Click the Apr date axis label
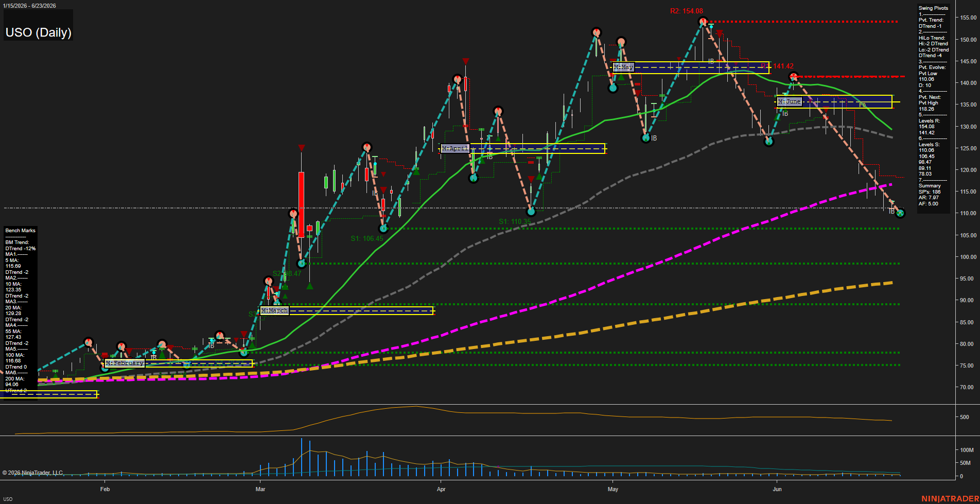The width and height of the screenshot is (980, 504). point(441,489)
